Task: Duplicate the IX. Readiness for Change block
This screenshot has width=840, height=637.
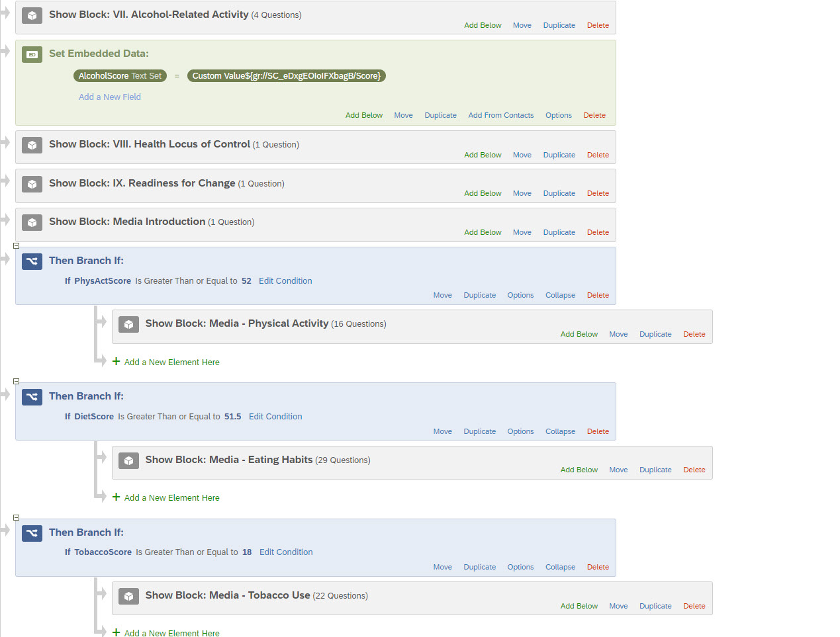Action: [x=559, y=194]
